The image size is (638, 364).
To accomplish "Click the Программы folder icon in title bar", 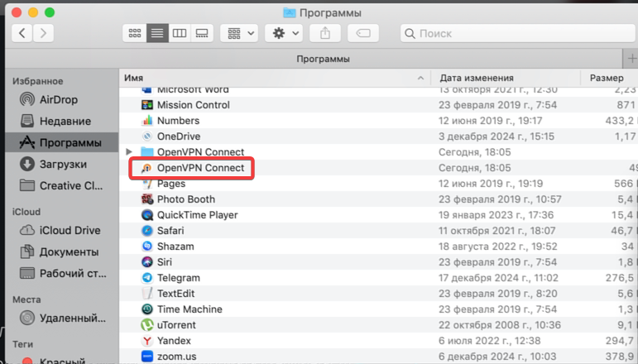I will coord(290,12).
